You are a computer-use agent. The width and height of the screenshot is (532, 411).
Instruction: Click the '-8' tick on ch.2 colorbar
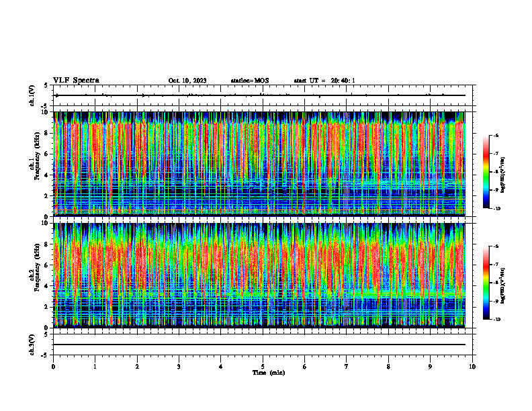point(496,283)
